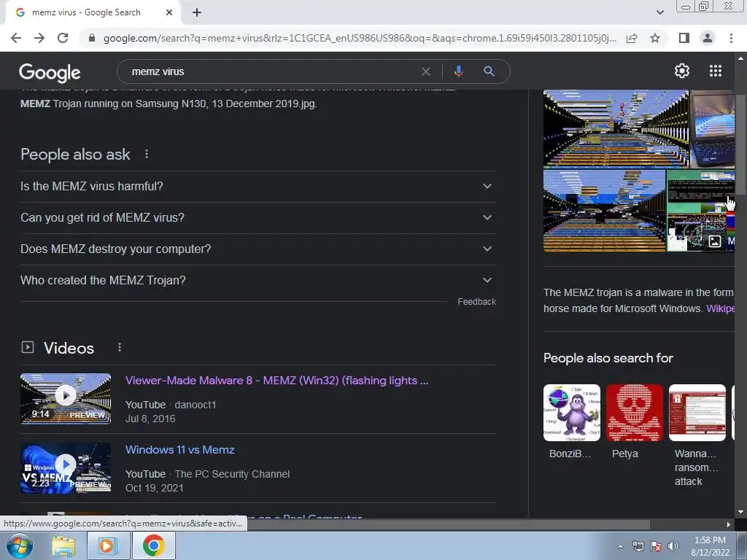Image resolution: width=747 pixels, height=560 pixels.
Task: Open Action Center flag icon
Action: point(656,547)
